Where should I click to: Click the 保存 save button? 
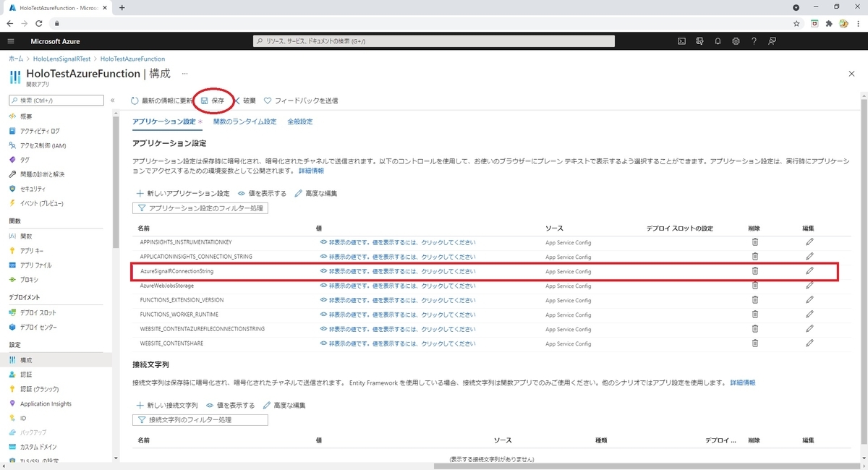(213, 101)
